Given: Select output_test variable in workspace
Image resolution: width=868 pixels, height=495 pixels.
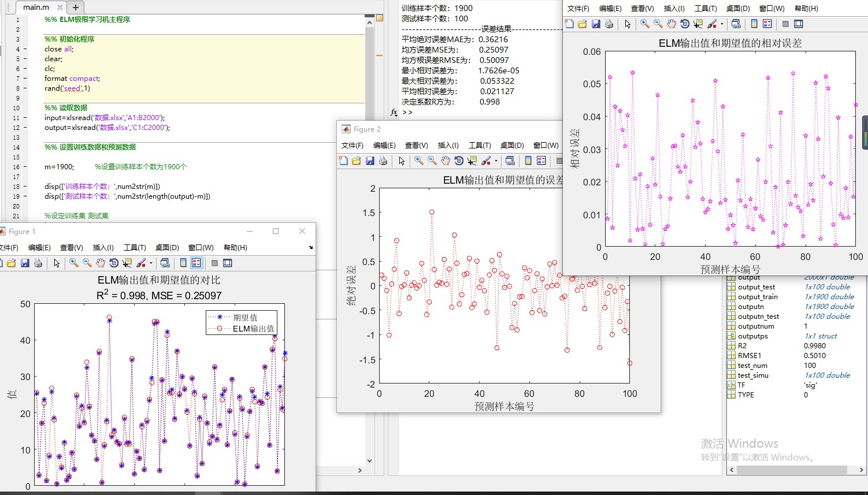Looking at the screenshot, I should (x=756, y=287).
